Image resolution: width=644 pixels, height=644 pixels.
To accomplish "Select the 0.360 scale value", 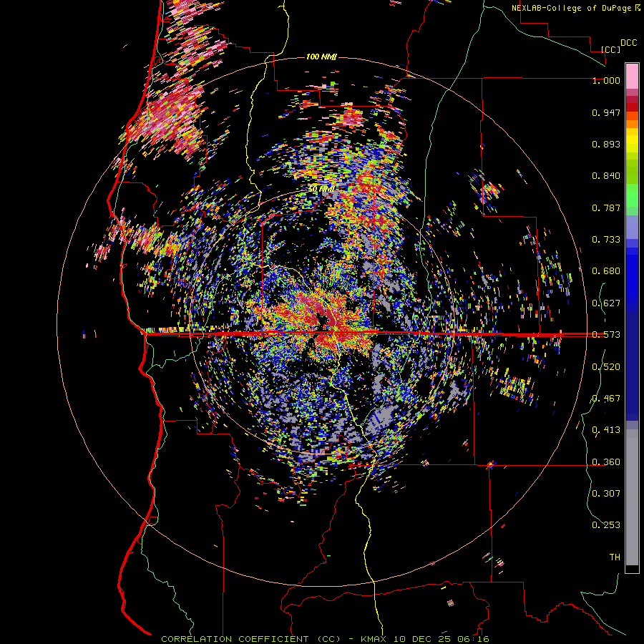I will (x=606, y=462).
